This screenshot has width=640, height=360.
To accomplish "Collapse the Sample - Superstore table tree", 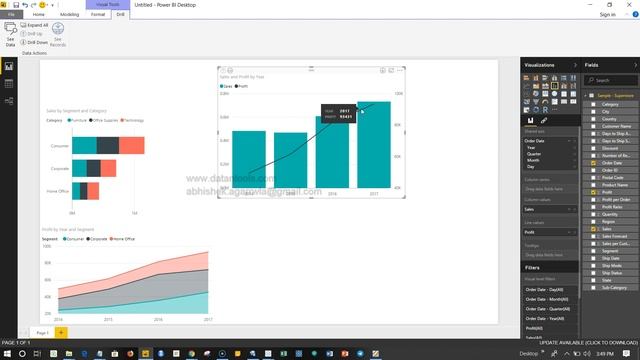I will coord(586,96).
